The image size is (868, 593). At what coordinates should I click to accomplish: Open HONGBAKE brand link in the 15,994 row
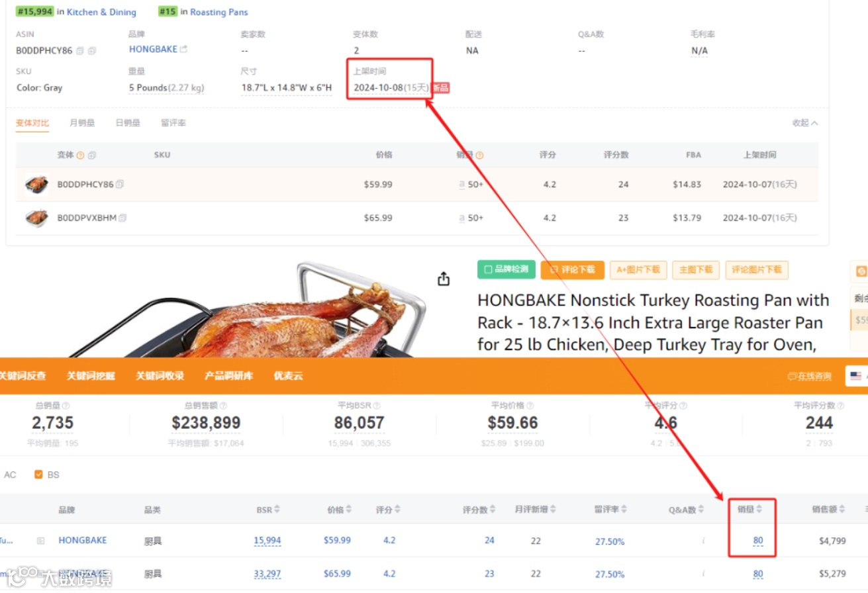(83, 540)
